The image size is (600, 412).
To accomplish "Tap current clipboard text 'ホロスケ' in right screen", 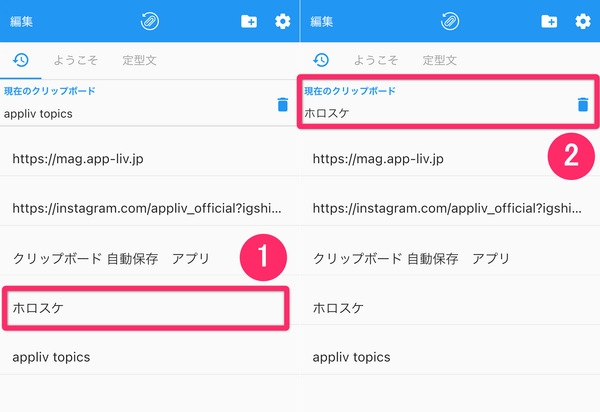I will click(327, 113).
